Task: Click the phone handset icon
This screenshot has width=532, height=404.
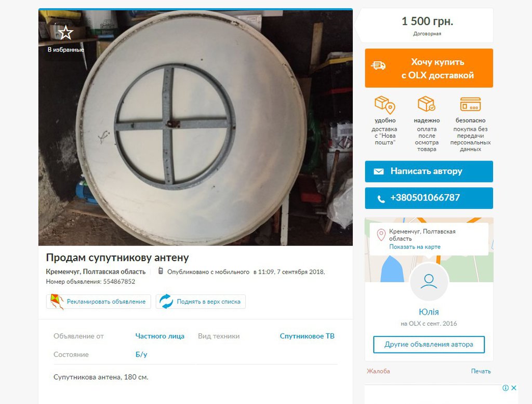Action: (381, 199)
